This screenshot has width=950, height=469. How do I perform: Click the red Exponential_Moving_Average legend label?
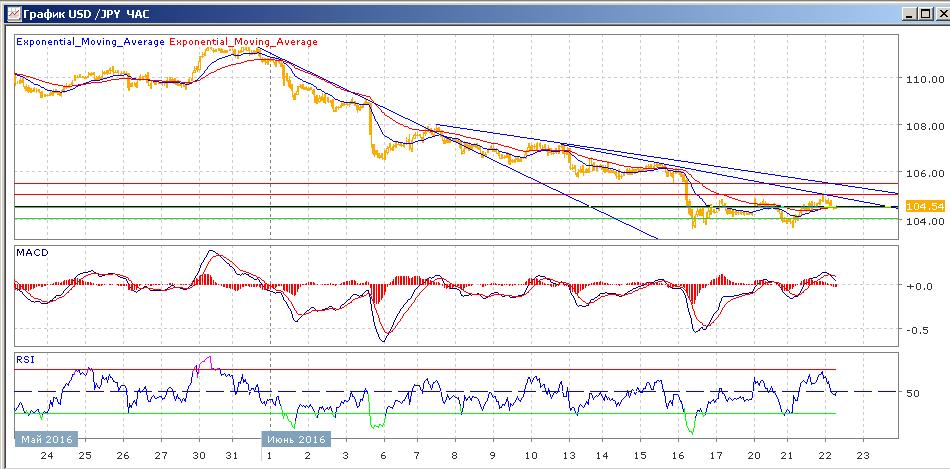pyautogui.click(x=244, y=42)
